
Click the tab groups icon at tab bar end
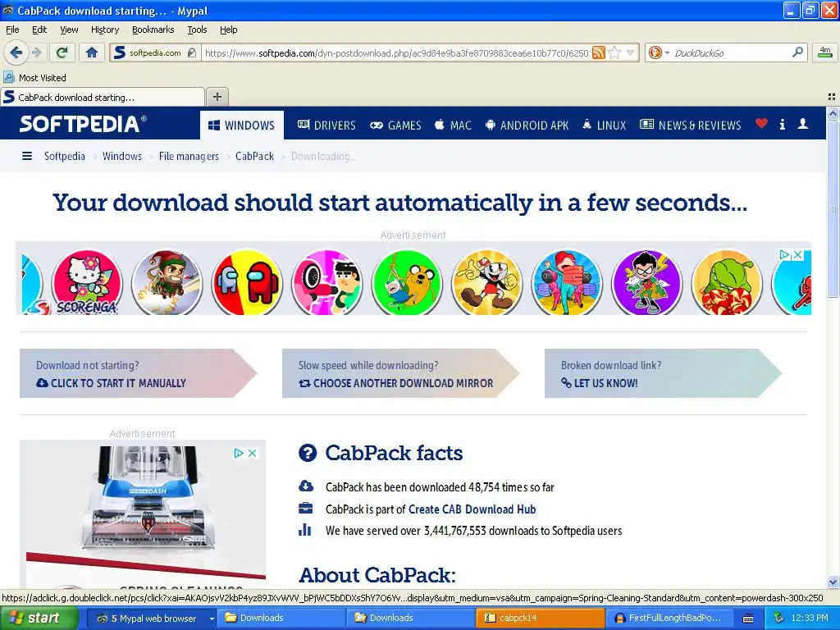tap(832, 97)
